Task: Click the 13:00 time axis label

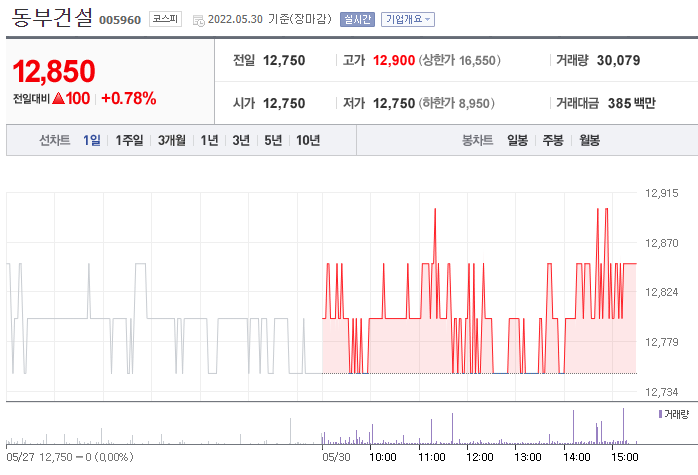Action: pyautogui.click(x=528, y=457)
